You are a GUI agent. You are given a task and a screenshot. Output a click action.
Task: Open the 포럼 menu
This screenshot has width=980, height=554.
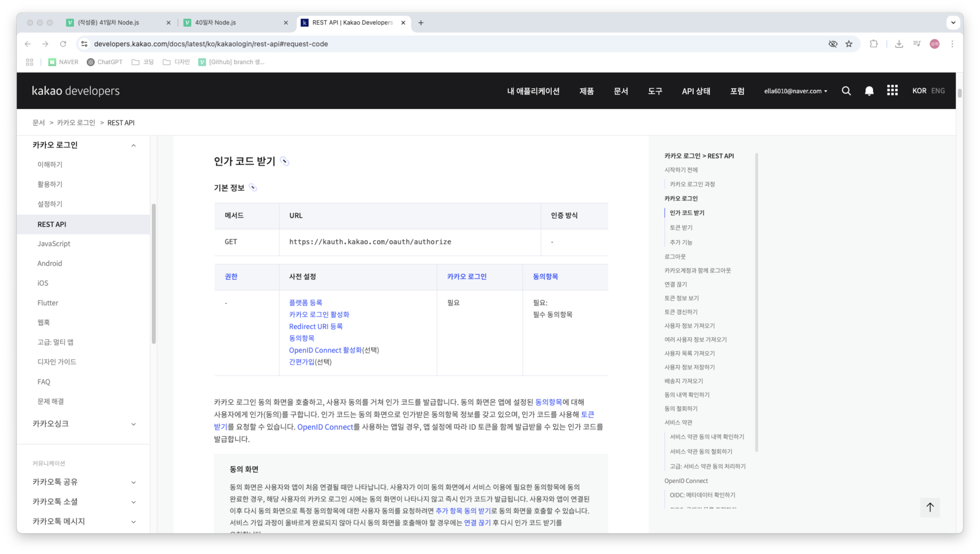point(737,91)
